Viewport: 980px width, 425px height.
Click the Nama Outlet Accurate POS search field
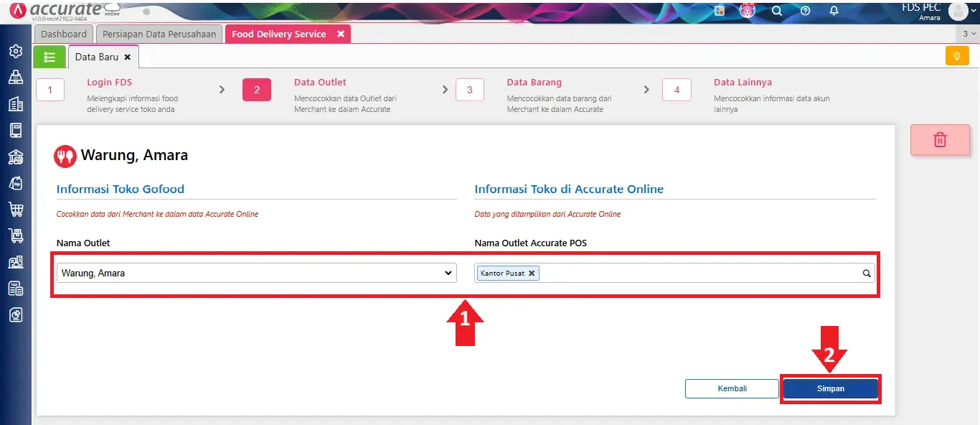[699, 274]
